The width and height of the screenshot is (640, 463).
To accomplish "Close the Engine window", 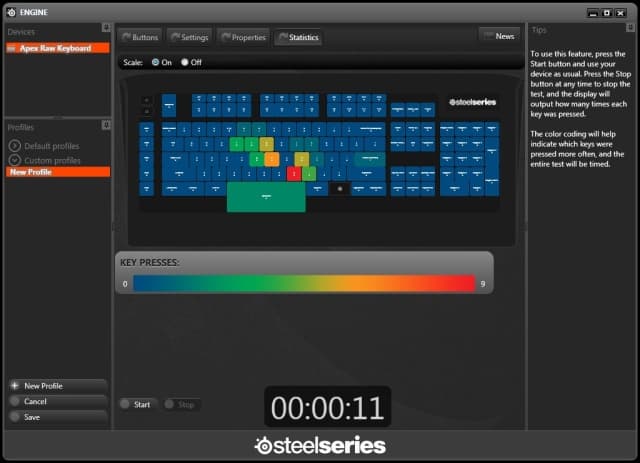I will point(620,13).
